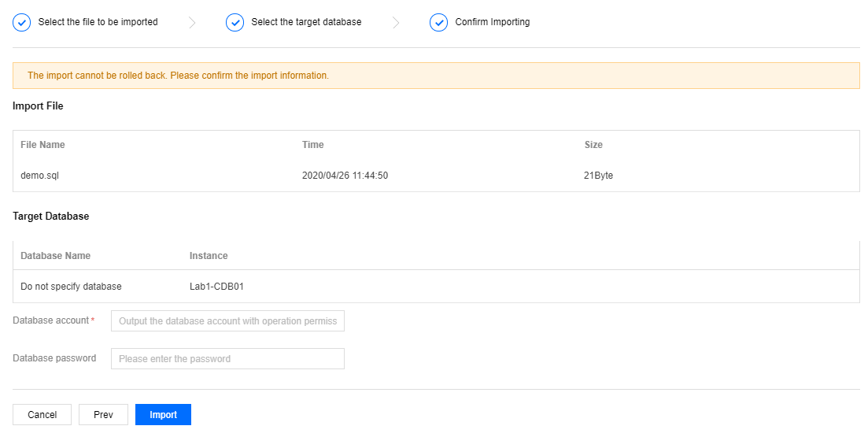Image resolution: width=868 pixels, height=437 pixels.
Task: Click the Time column header
Action: tap(312, 145)
